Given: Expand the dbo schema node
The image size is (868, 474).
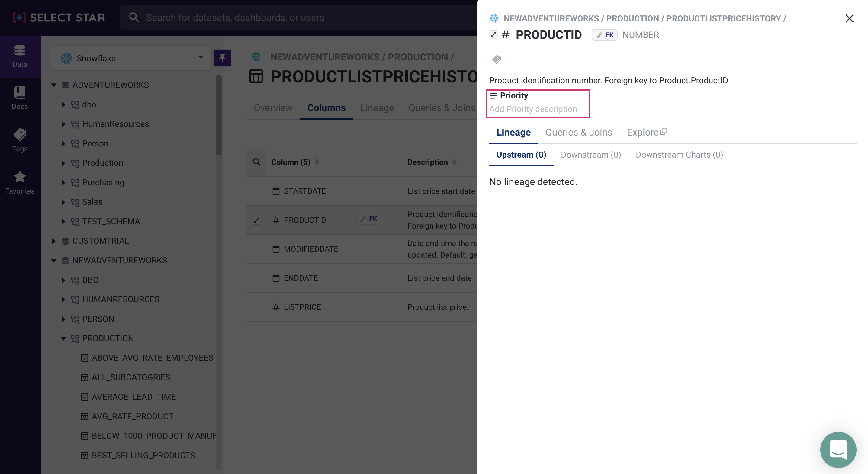Looking at the screenshot, I should [63, 104].
